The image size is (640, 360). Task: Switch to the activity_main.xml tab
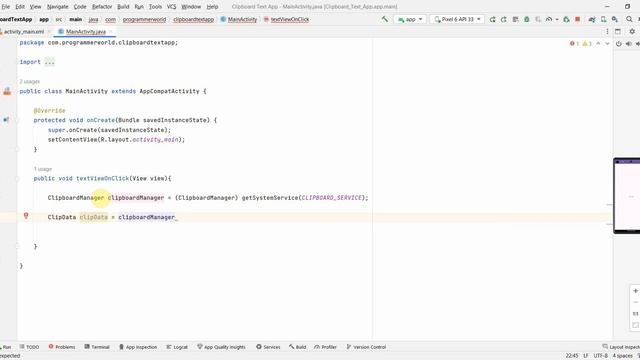[x=24, y=31]
